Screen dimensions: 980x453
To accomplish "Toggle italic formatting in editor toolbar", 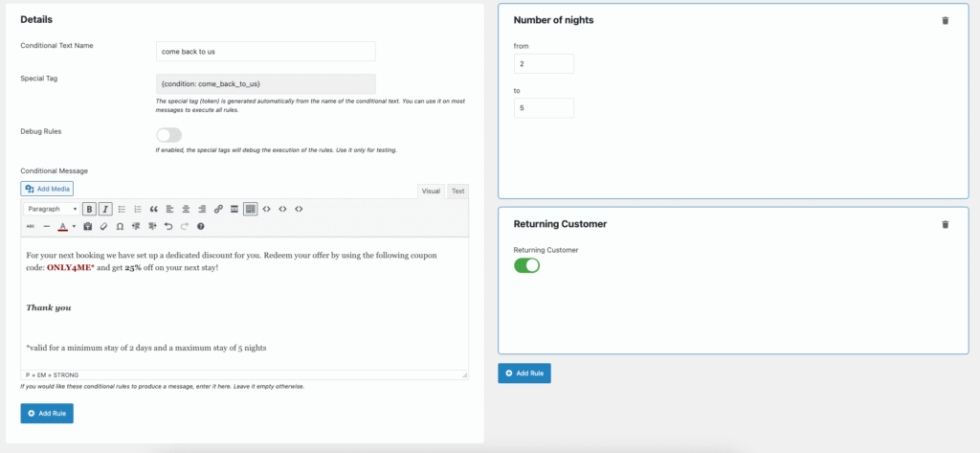I will coord(105,209).
